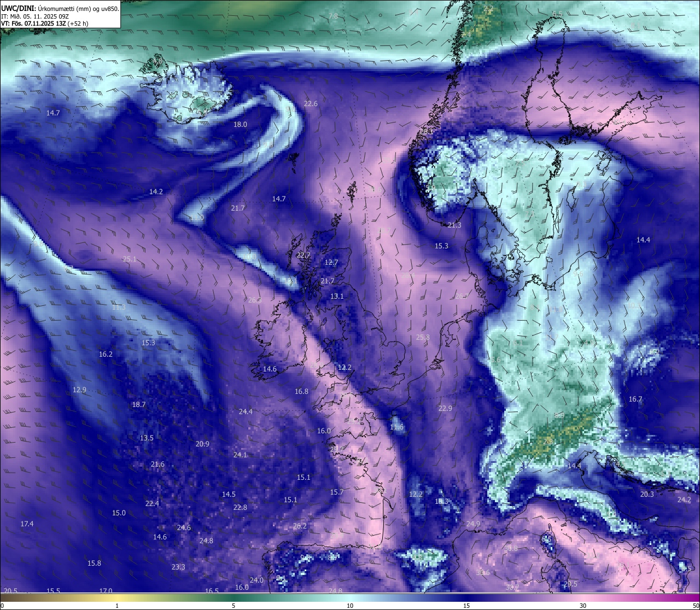Click the 21.6 value on the map

pos(157,464)
